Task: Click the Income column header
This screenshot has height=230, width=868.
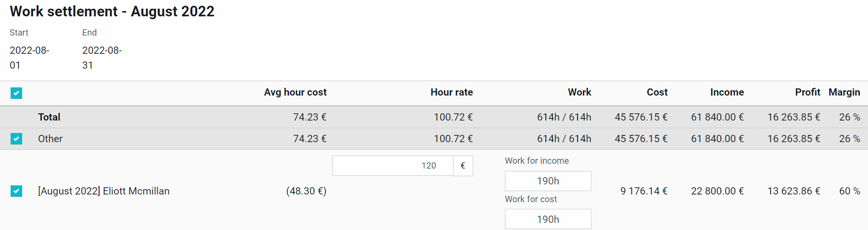Action: [x=727, y=92]
